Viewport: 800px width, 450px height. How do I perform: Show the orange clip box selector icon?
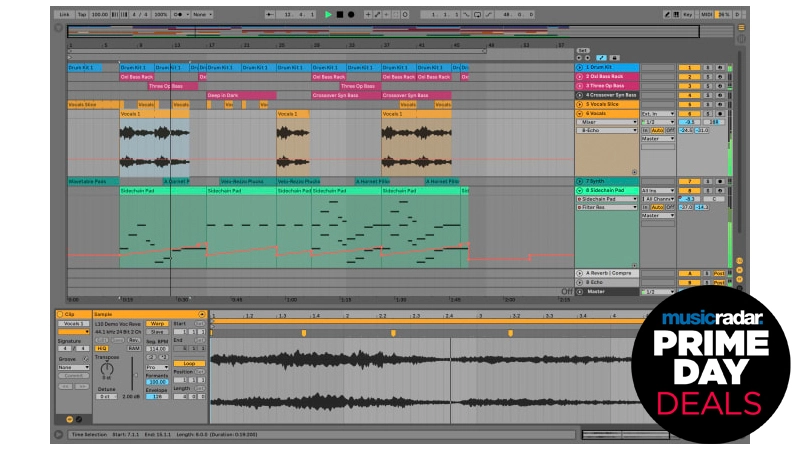pos(69,419)
